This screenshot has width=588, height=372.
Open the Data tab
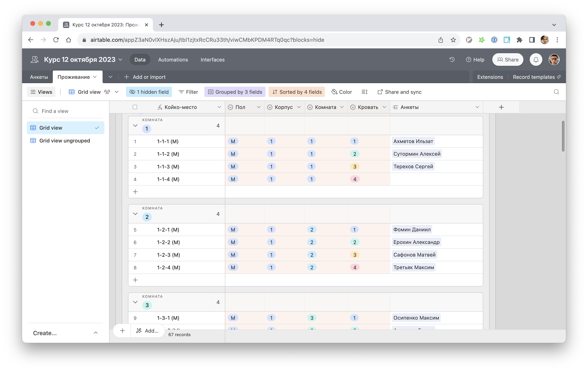140,60
